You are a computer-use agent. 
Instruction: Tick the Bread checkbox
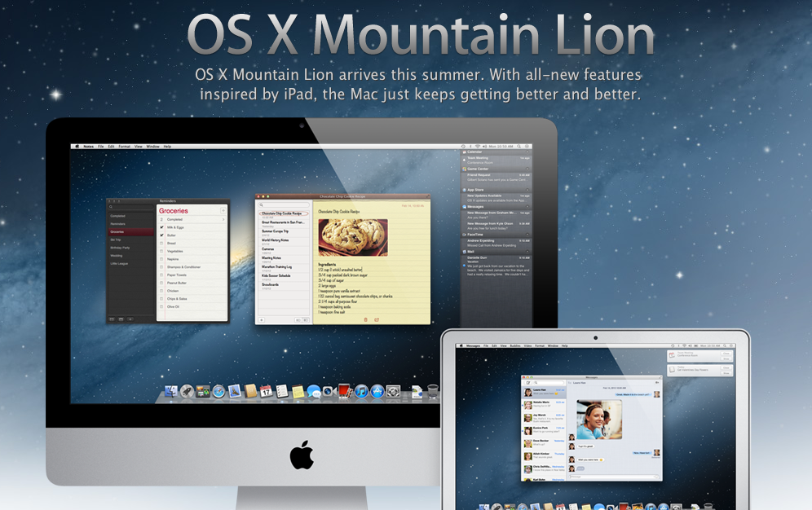161,243
